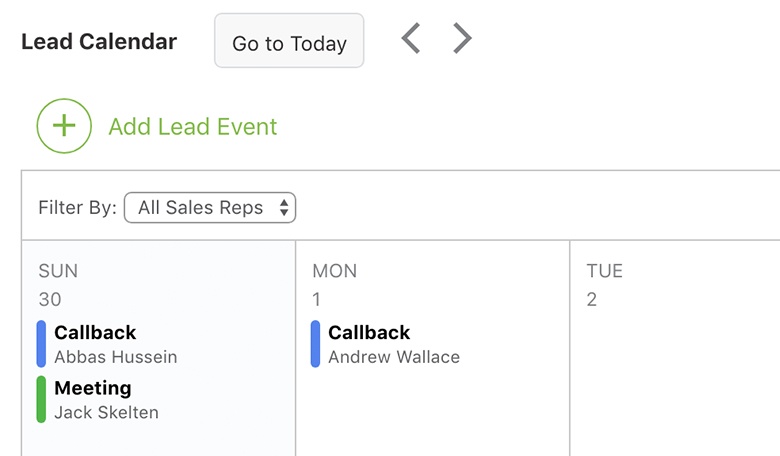Click the Go to Today button
Viewport: 780px width, 456px height.
289,41
